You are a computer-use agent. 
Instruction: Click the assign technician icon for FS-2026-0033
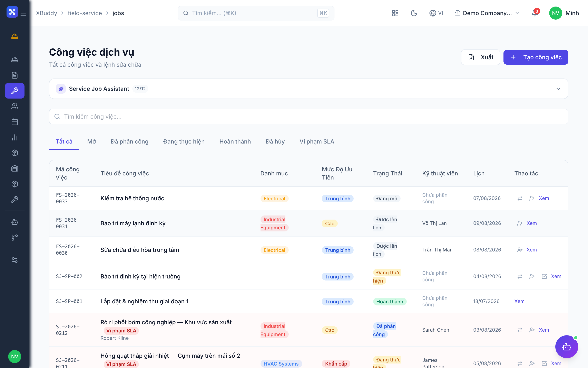coord(532,198)
